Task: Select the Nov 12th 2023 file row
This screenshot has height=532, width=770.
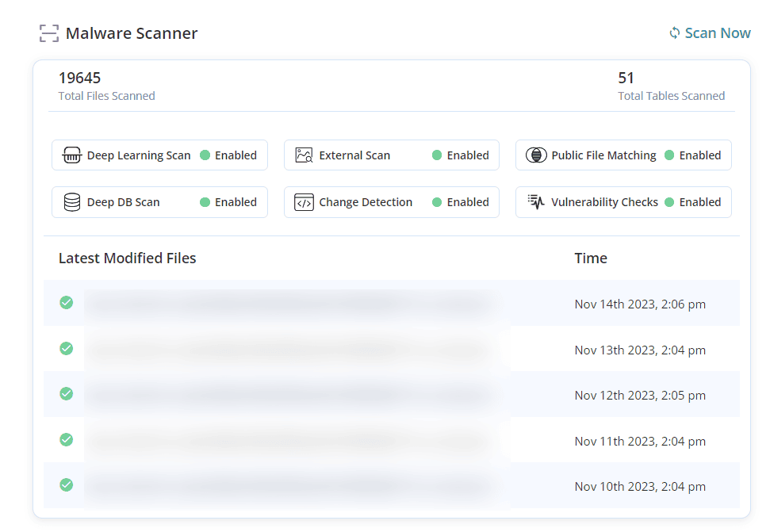Action: point(289,394)
